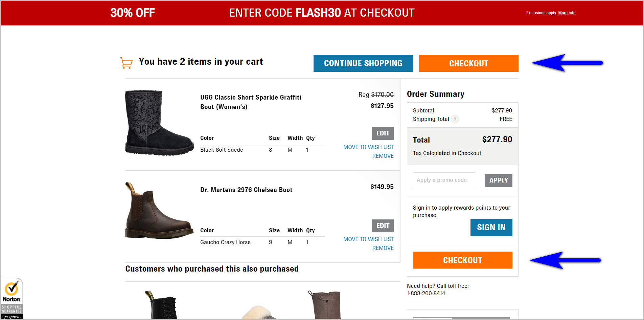Move the UGG boot to the wish list
This screenshot has height=320, width=644.
[368, 147]
